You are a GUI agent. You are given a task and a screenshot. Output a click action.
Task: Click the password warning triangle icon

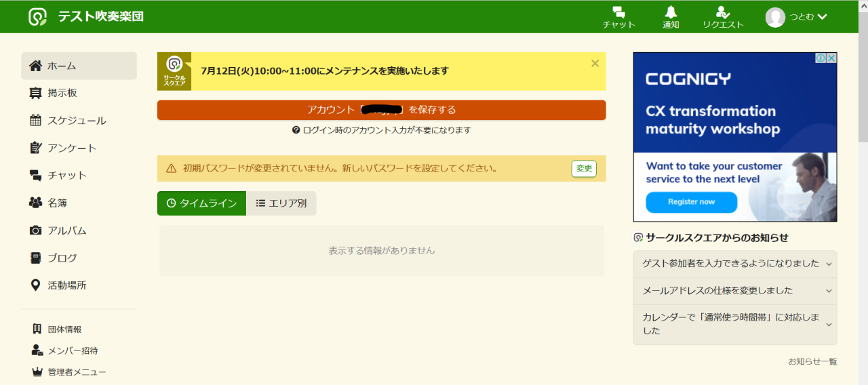coord(171,168)
